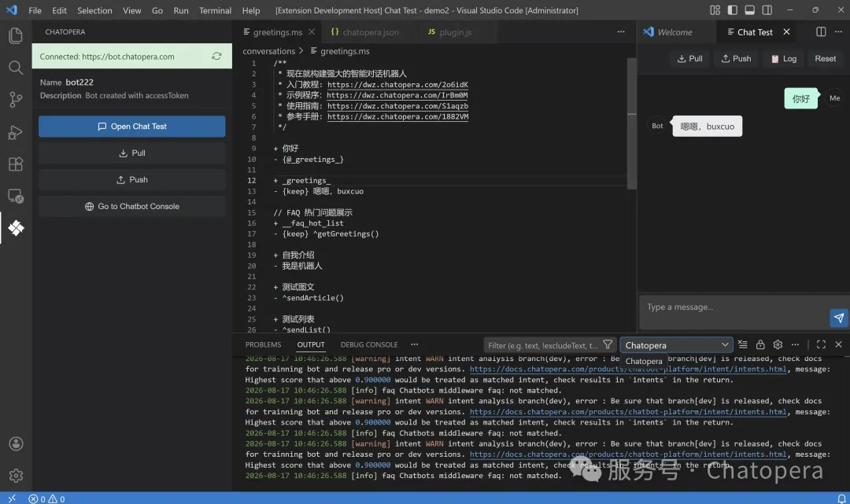Click the Open Chat Test button
The width and height of the screenshot is (850, 504).
pos(131,127)
